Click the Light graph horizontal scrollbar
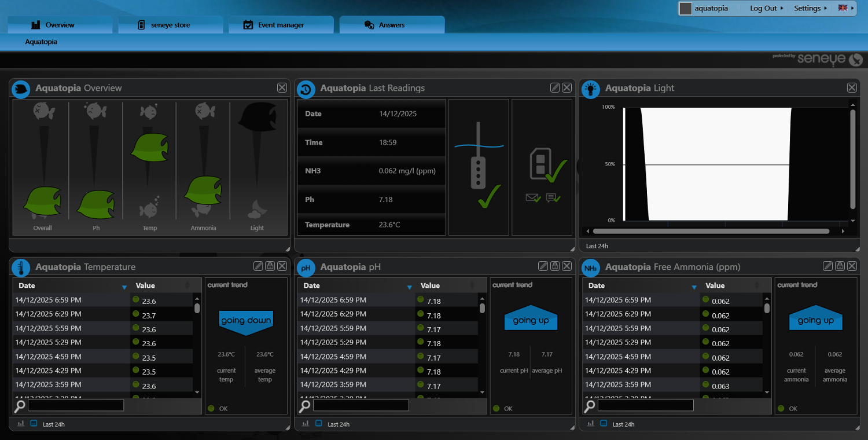 (x=712, y=231)
